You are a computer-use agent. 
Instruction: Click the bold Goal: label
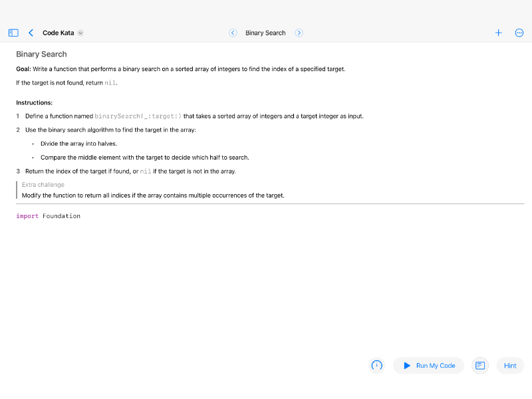(23, 69)
